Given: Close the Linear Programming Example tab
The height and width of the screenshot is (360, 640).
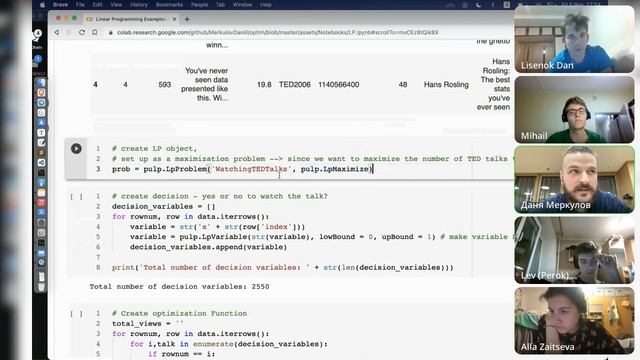Looking at the screenshot, I should coord(174,19).
